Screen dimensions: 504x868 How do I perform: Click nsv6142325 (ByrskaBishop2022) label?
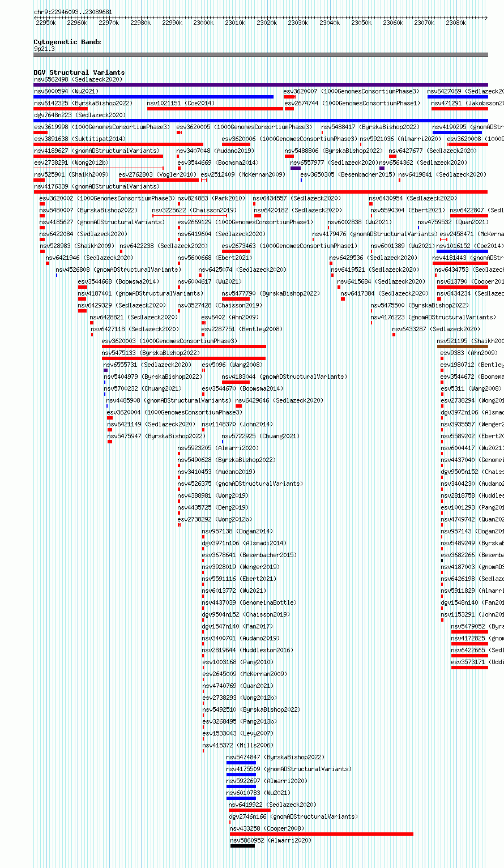(x=83, y=103)
